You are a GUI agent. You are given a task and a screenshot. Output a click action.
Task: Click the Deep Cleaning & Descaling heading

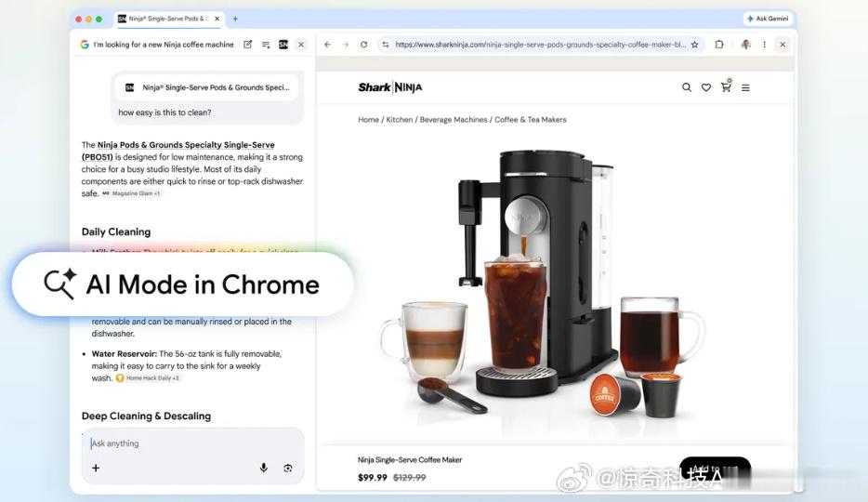point(146,416)
